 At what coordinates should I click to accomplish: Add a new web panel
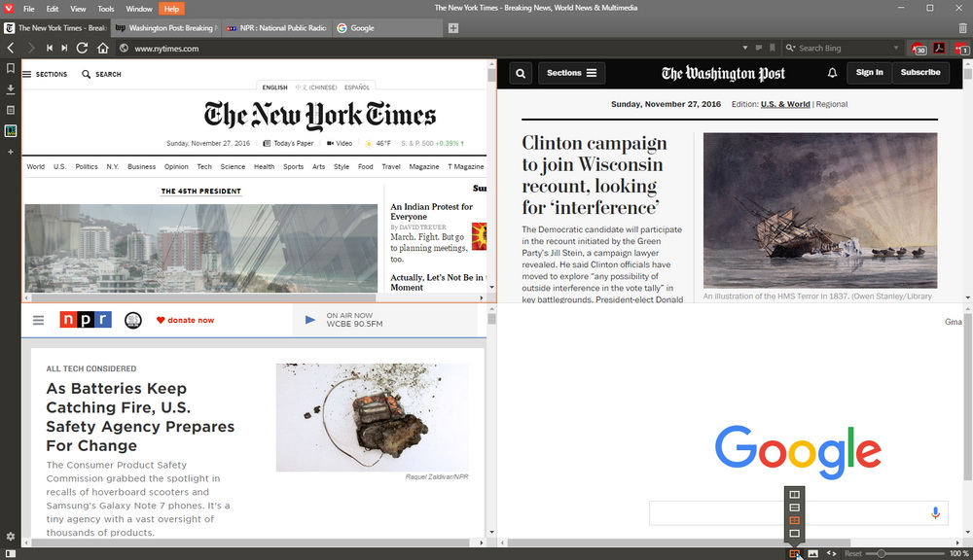(x=11, y=152)
